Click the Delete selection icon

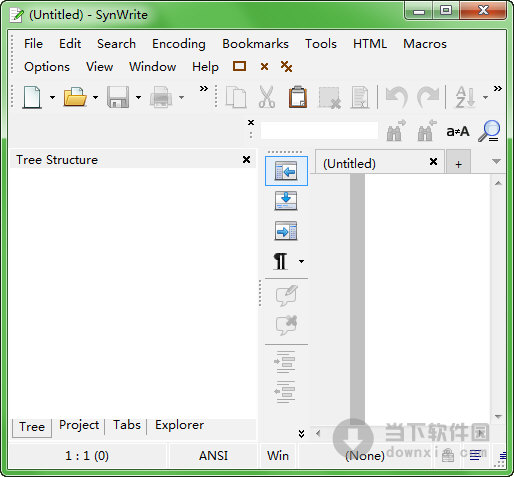(x=329, y=98)
